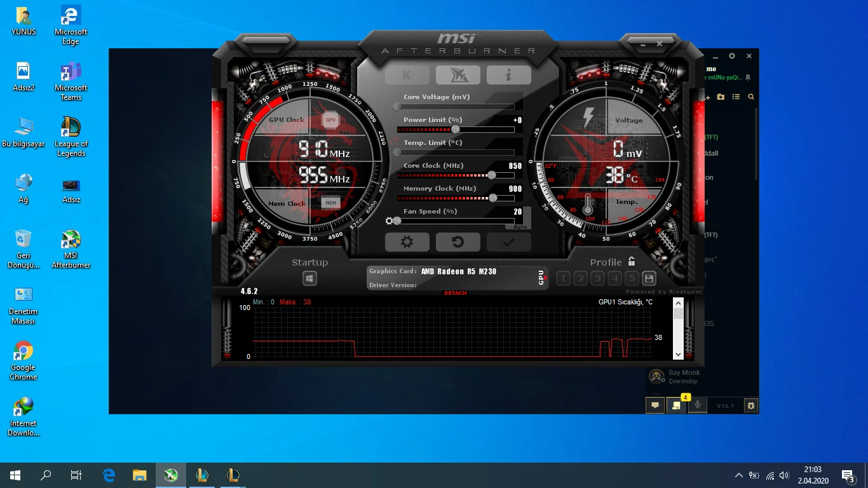Open the MSI Afterburner desktop shortcut
Viewport: 868px width, 488px height.
point(71,249)
